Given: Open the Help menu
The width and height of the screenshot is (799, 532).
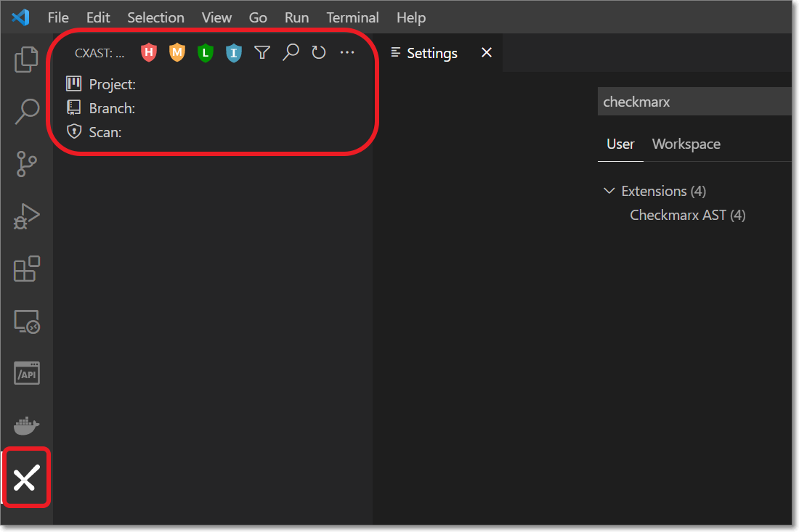Looking at the screenshot, I should [x=410, y=17].
